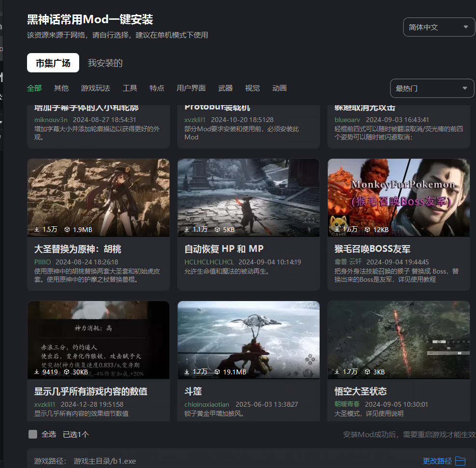Viewport: 476px width, 468px height.
Task: Click the timestamp 2025-06-03 13:38:27
Action: click(267, 404)
